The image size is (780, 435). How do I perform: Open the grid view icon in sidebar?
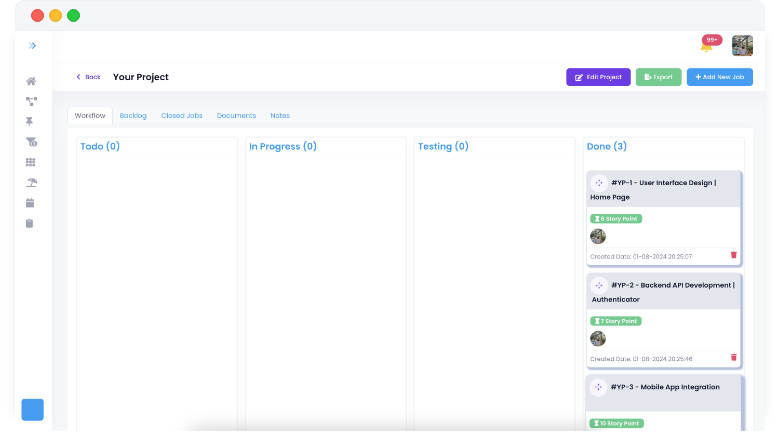[x=31, y=162]
